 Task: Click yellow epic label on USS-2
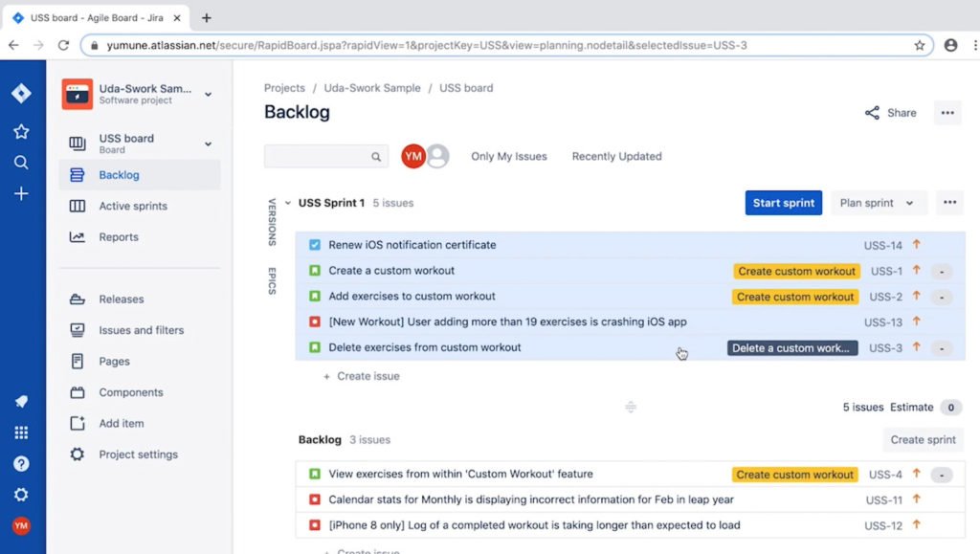pyautogui.click(x=795, y=297)
